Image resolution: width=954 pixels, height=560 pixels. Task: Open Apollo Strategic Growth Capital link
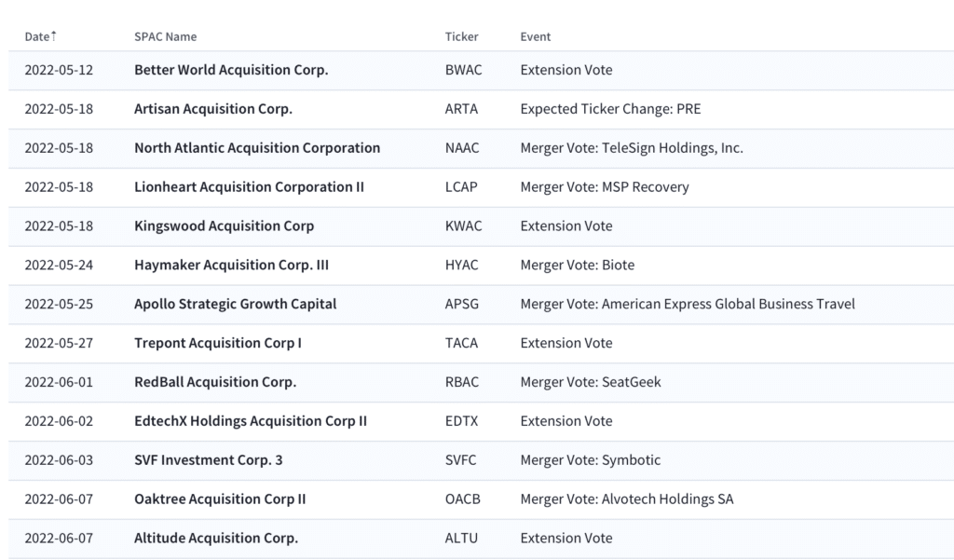coord(236,304)
